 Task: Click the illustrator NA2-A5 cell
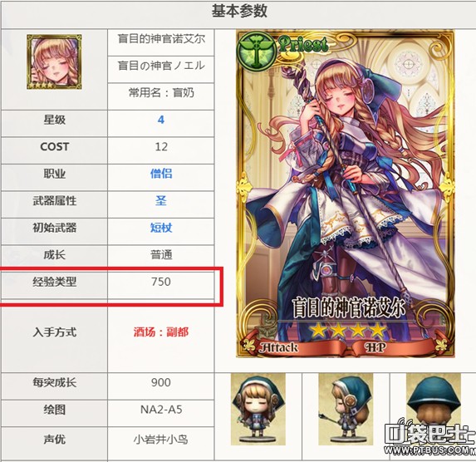161,410
